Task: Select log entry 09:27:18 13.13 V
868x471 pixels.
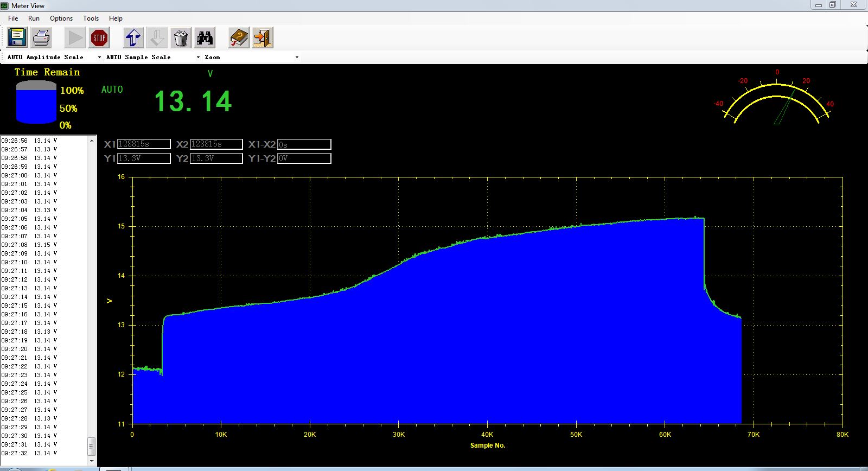Action: click(x=29, y=332)
